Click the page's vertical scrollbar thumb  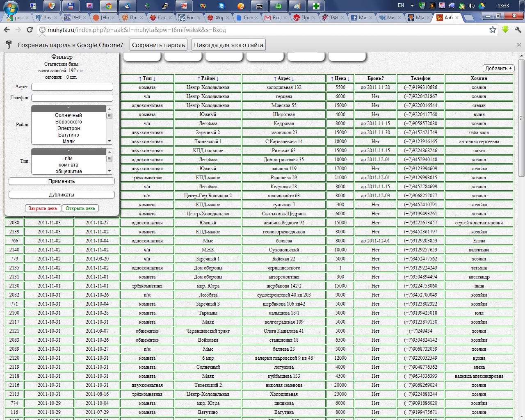pos(521,119)
